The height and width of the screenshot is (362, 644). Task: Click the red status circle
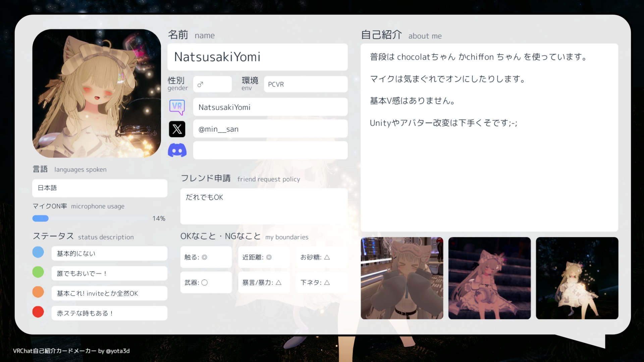point(38,312)
